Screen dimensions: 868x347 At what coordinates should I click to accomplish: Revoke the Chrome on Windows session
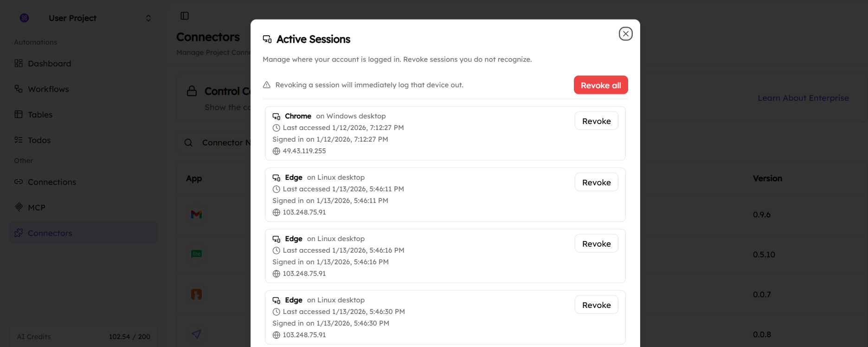[x=596, y=121]
